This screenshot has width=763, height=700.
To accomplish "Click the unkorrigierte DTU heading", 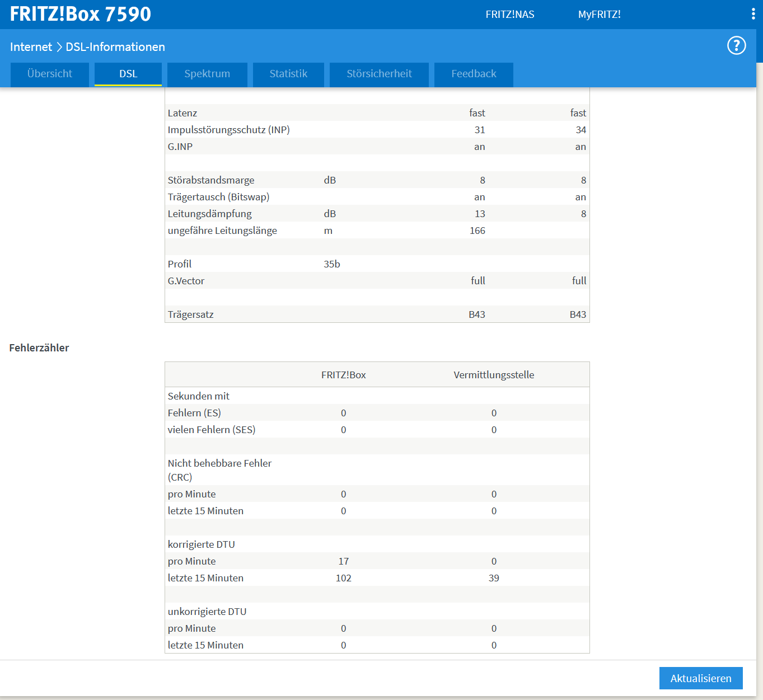I will pyautogui.click(x=207, y=612).
